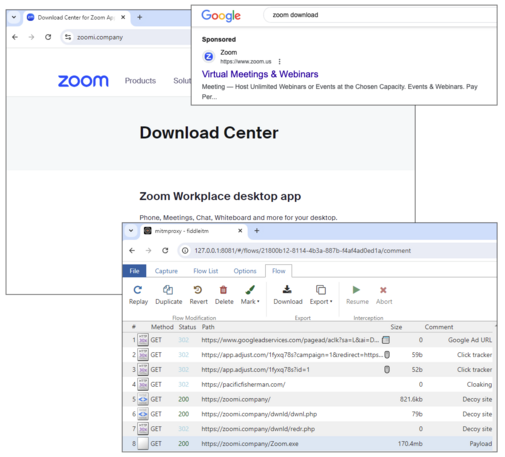The height and width of the screenshot is (457, 505).
Task: Click the Delete trash icon
Action: coord(223,290)
